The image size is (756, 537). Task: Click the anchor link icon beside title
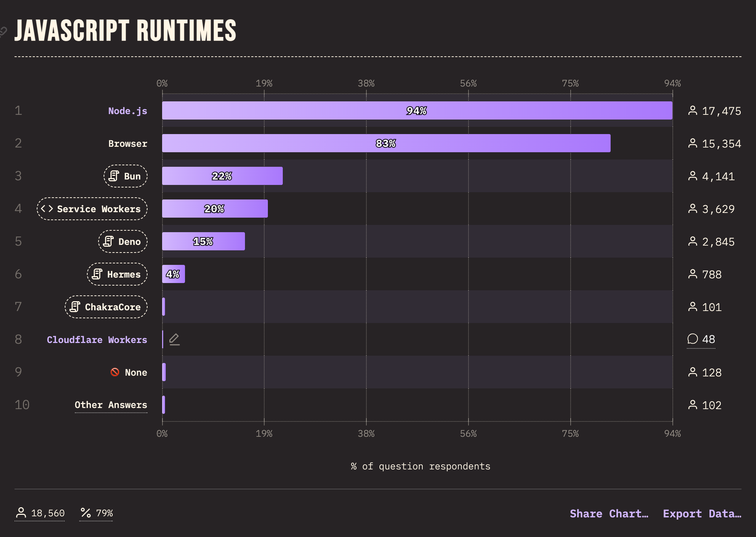pos(3,32)
